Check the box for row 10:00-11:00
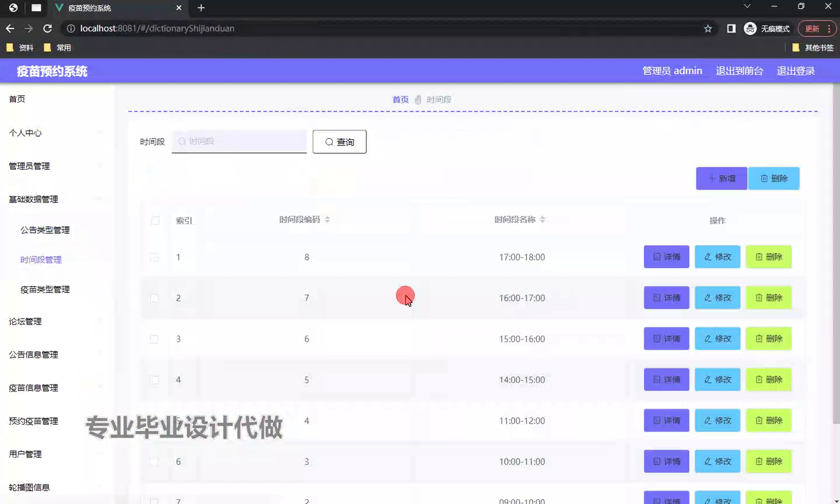 155,461
